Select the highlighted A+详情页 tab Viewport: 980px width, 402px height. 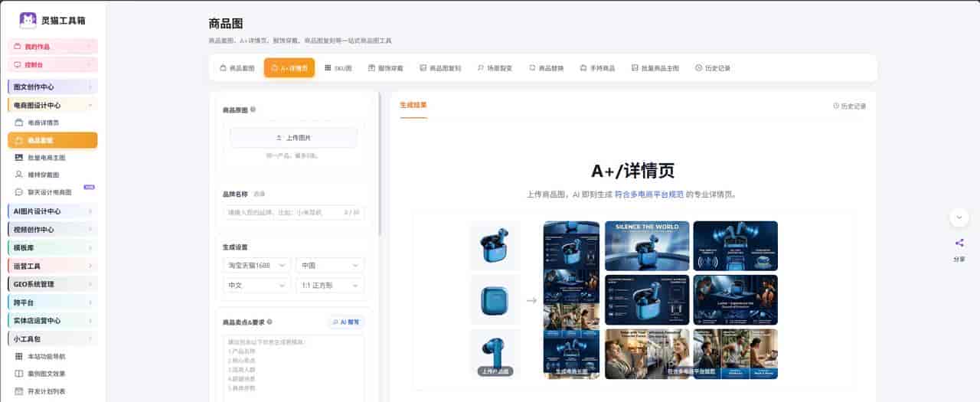click(289, 68)
